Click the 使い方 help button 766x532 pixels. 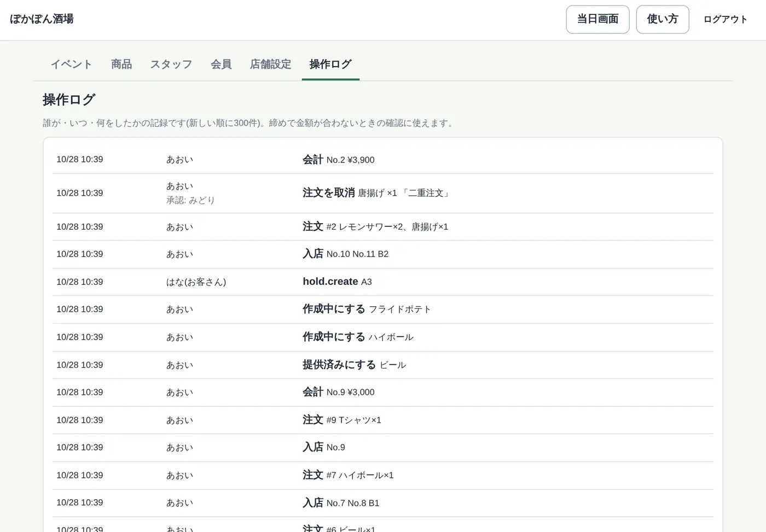(662, 20)
